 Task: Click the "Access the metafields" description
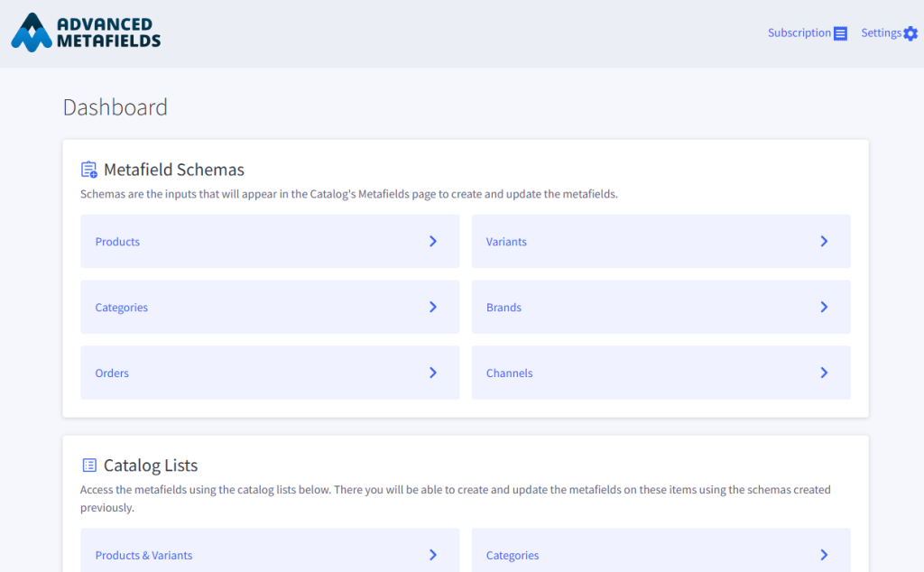coord(456,498)
